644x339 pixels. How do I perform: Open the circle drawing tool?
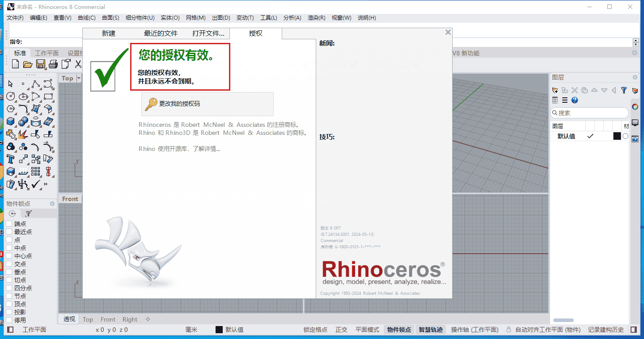click(10, 96)
